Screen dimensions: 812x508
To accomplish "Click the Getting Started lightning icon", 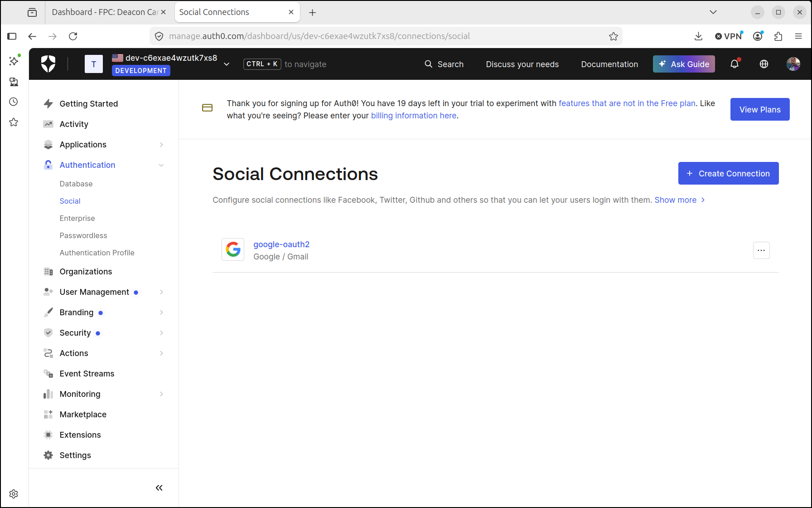I will pyautogui.click(x=48, y=104).
